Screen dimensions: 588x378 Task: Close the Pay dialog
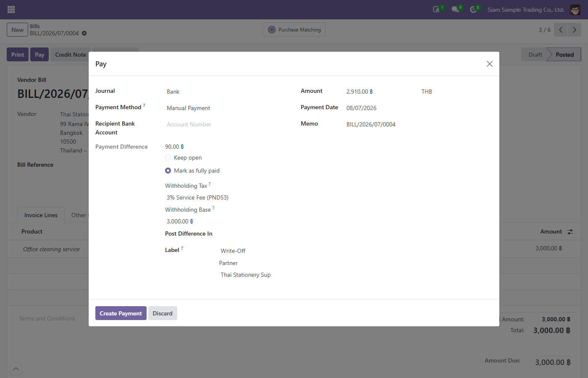[490, 64]
